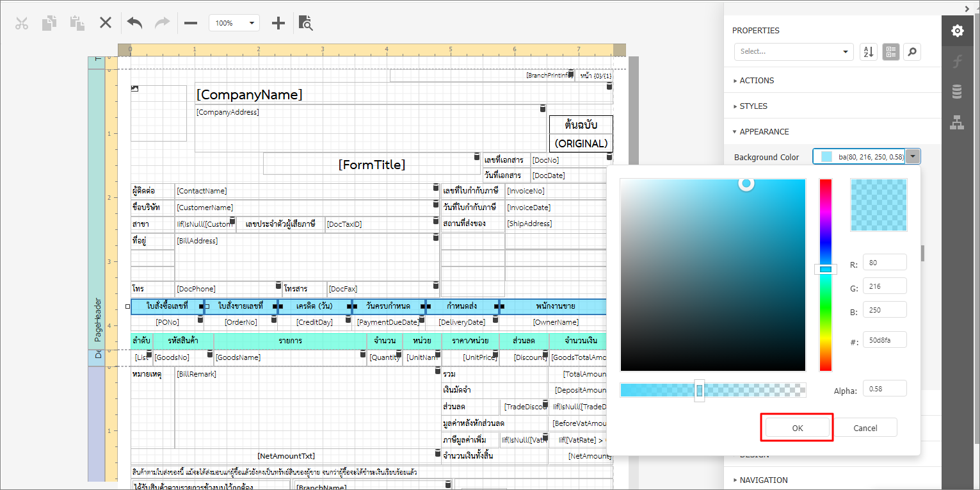Select the [GoodsName] detail field
The image size is (980, 490).
click(291, 357)
